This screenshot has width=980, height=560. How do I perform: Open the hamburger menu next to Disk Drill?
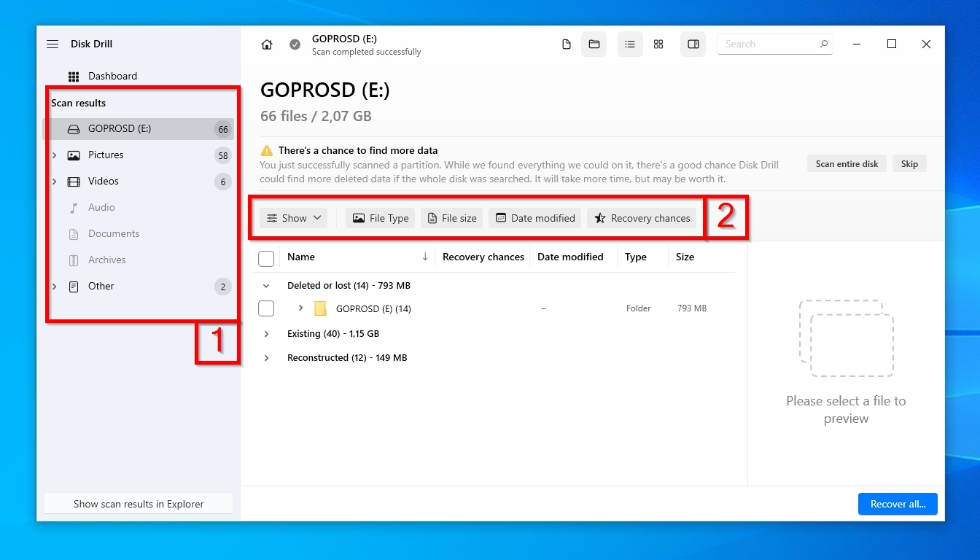pyautogui.click(x=52, y=44)
